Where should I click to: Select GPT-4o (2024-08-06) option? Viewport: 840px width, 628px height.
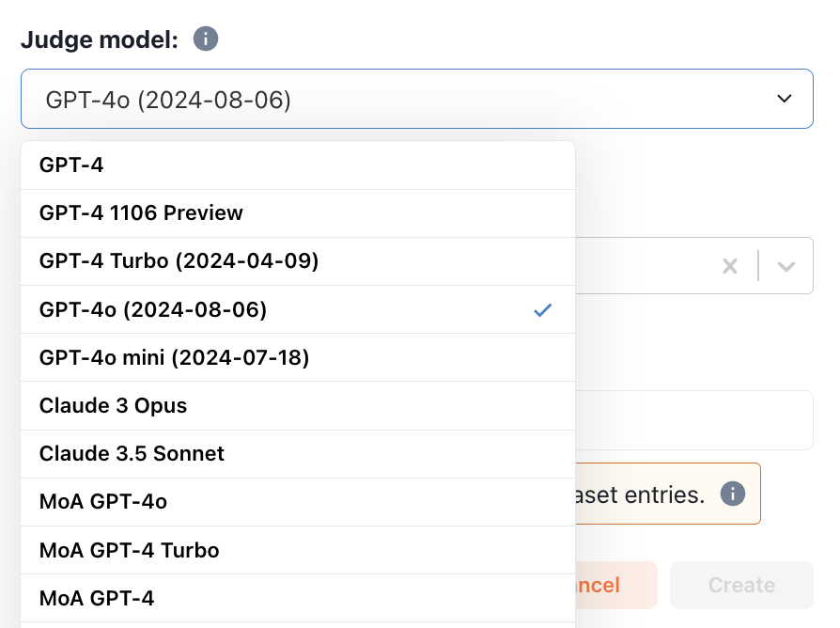[x=153, y=309]
